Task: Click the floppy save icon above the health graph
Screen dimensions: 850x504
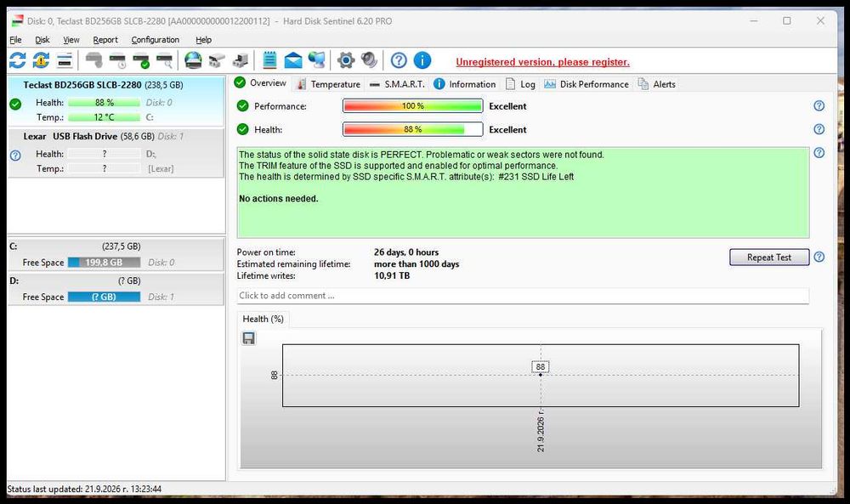Action: click(249, 339)
